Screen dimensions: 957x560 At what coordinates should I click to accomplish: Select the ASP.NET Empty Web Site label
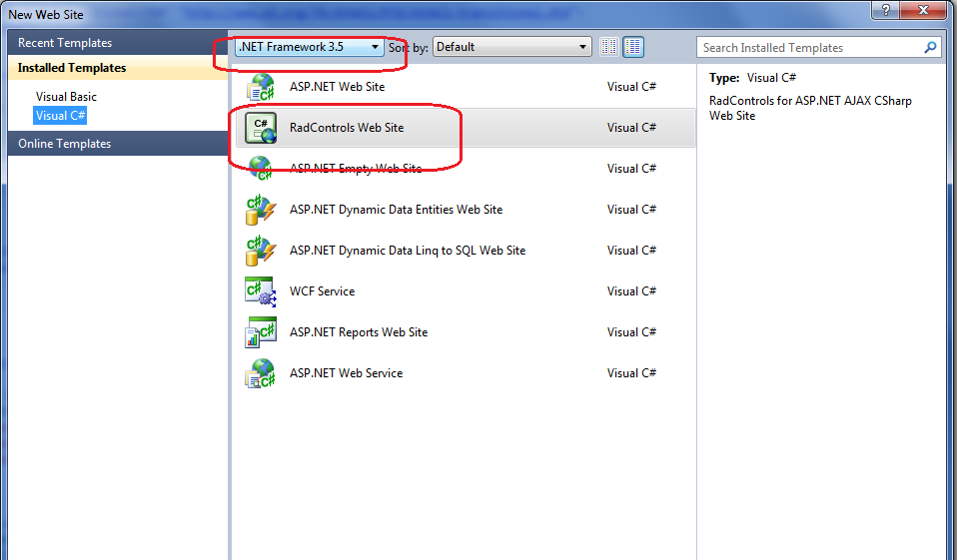coord(356,169)
